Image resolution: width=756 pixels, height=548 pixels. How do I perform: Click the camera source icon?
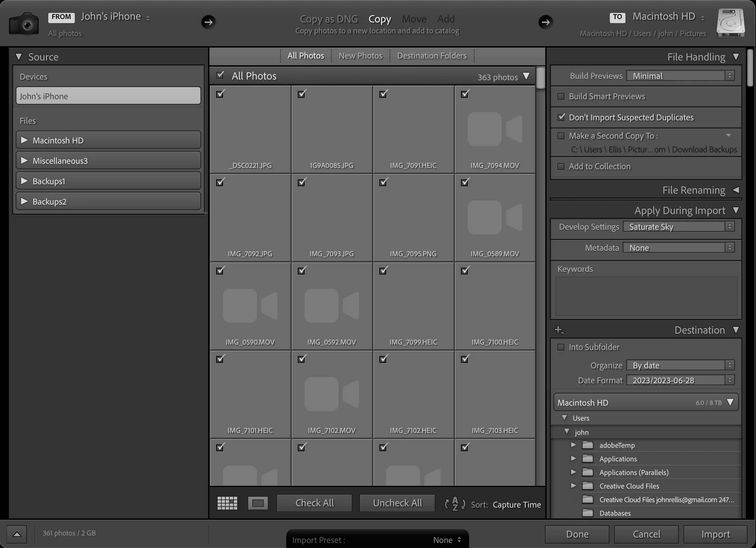pos(24,24)
